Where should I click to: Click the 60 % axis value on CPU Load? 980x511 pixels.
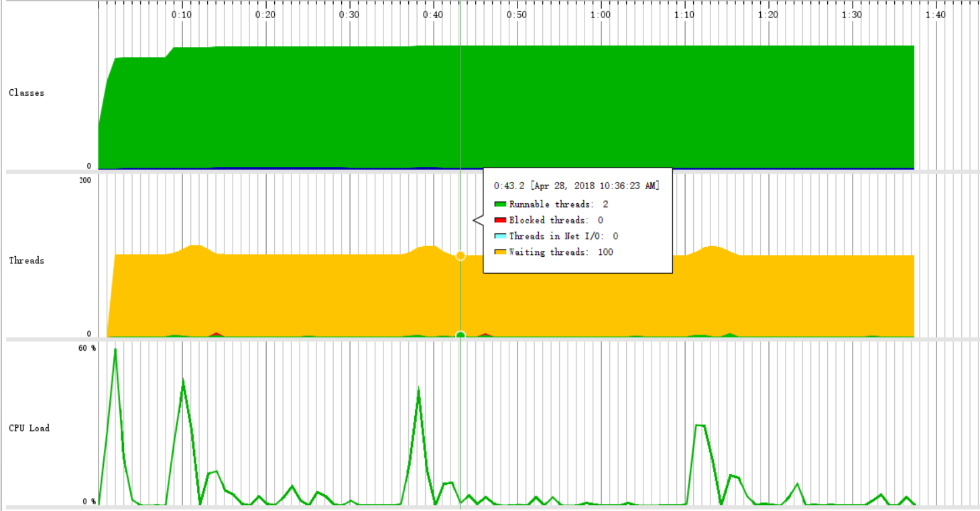[x=88, y=348]
